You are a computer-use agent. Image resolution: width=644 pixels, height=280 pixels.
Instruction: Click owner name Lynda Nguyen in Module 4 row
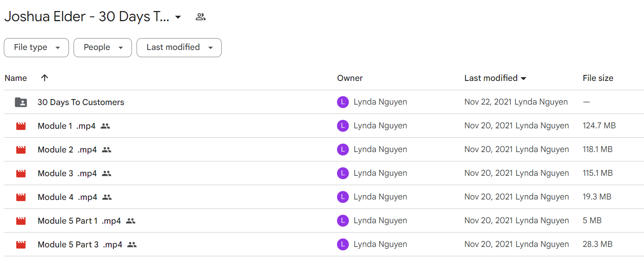pyautogui.click(x=380, y=197)
